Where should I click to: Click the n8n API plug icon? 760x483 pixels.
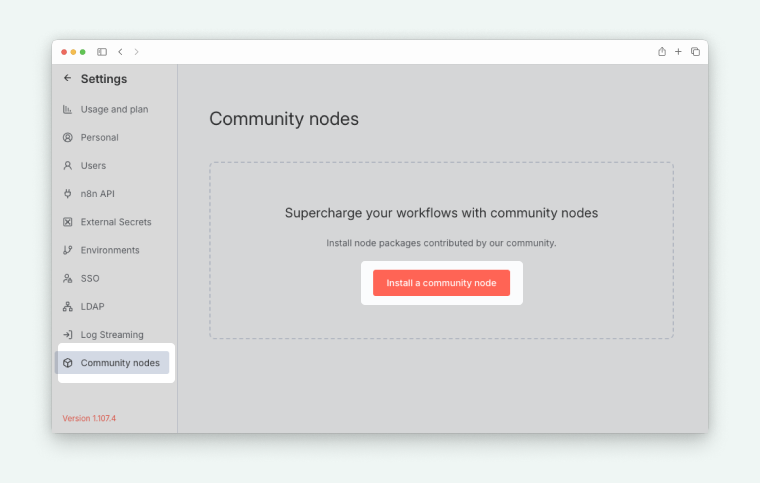click(x=67, y=194)
